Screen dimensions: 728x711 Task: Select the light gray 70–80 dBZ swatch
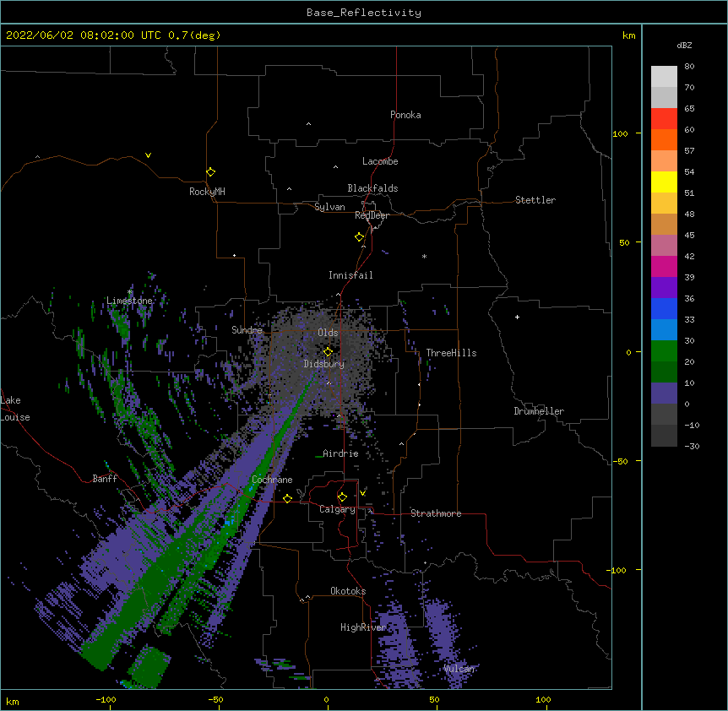664,77
